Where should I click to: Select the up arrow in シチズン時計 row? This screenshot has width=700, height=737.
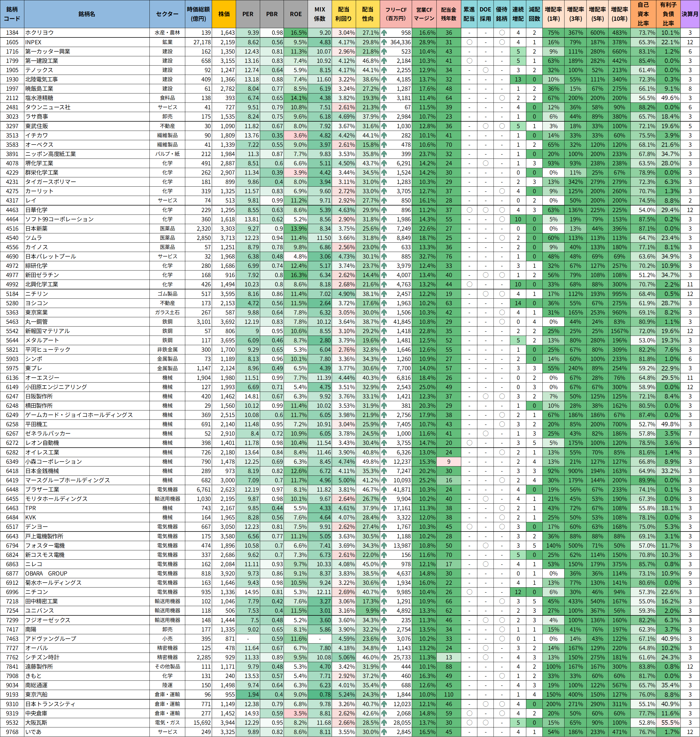click(384, 657)
